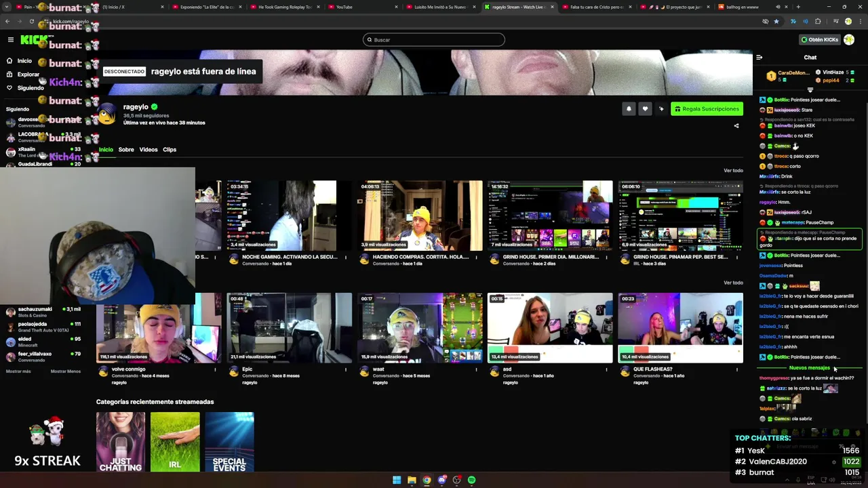Click rageylo channel avatar

[107, 115]
